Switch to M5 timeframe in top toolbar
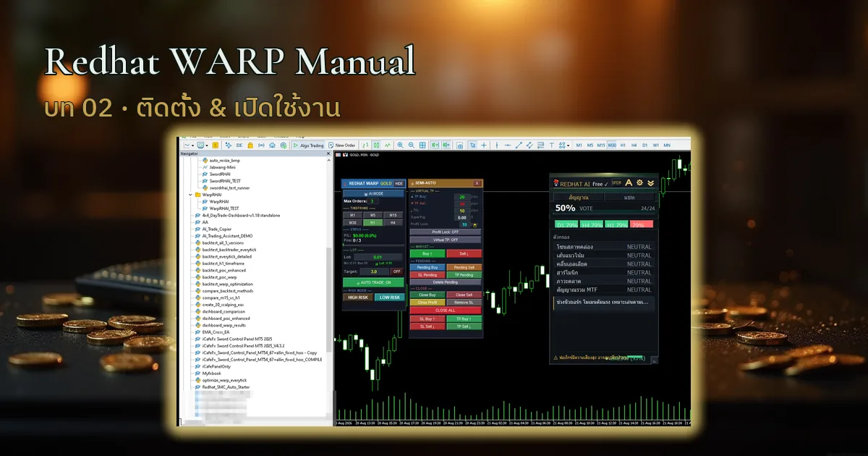Screen dimensions: 868x456 point(590,145)
